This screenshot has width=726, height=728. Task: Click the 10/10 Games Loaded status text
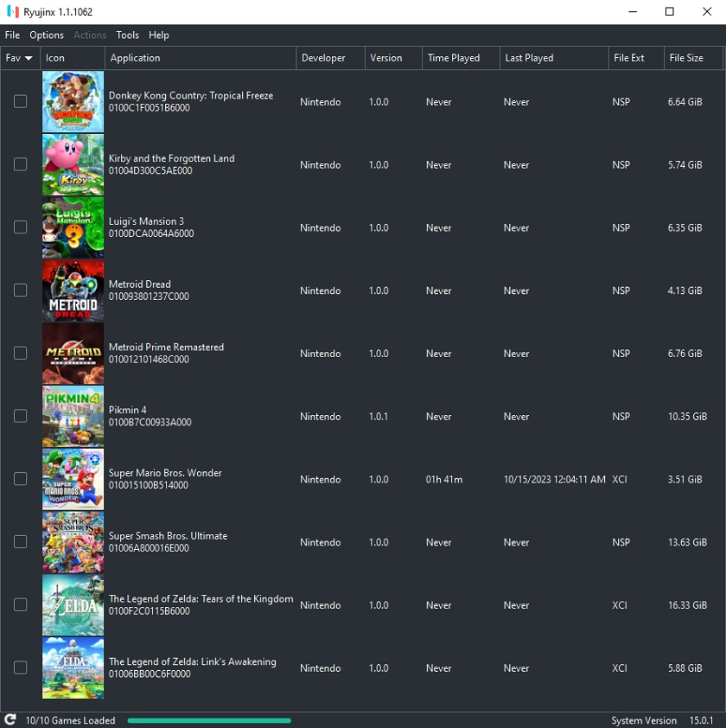point(70,720)
